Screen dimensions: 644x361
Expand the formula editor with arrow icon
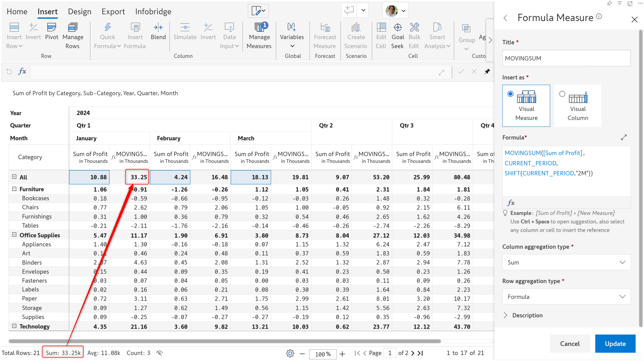[624, 137]
